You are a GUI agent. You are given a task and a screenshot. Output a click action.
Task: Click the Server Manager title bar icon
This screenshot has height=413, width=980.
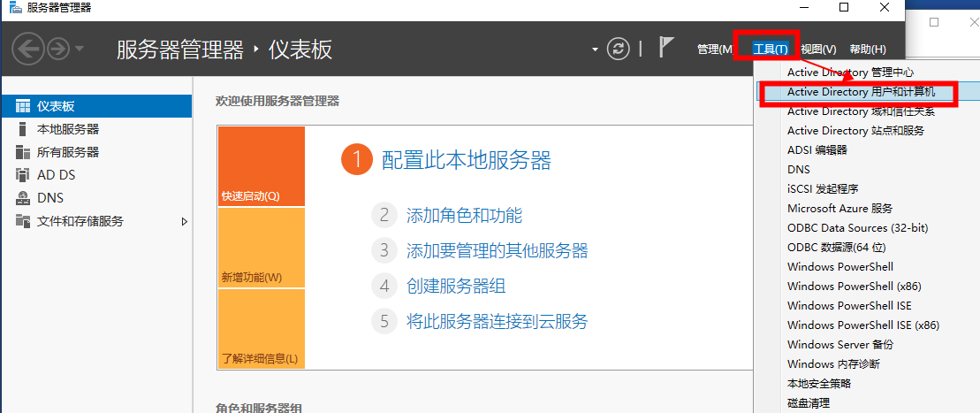click(14, 7)
